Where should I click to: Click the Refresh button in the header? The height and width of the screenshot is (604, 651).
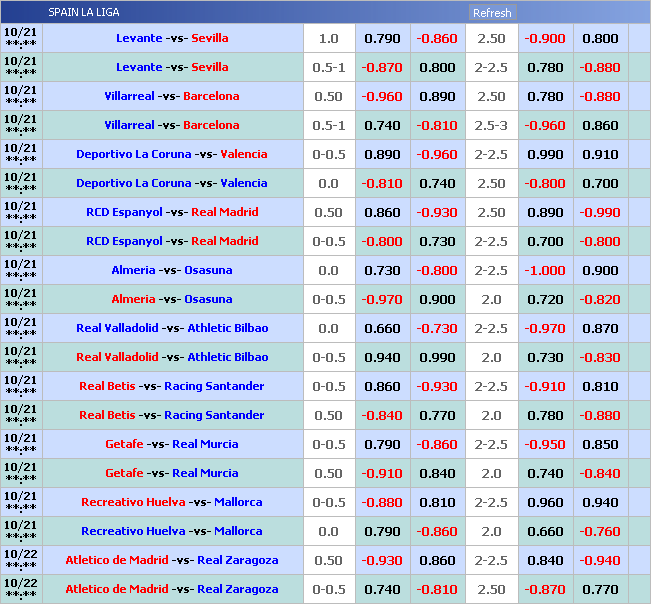click(491, 13)
